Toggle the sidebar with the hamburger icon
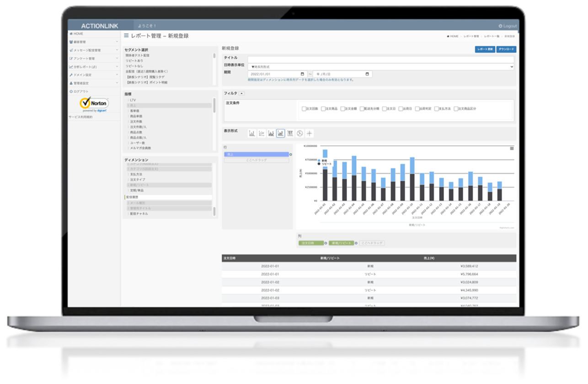The width and height of the screenshot is (588, 384). [126, 36]
